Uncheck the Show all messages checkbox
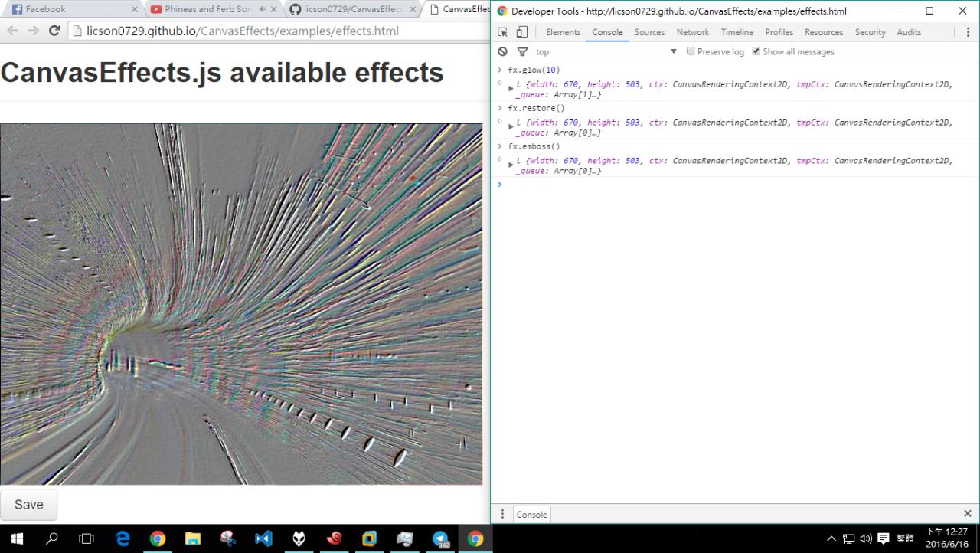The height and width of the screenshot is (553, 980). point(756,51)
